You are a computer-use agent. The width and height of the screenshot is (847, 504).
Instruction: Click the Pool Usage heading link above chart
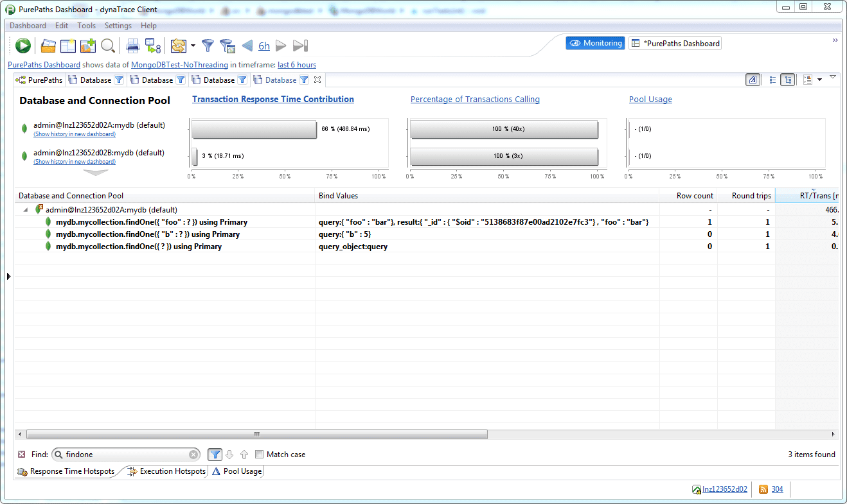point(650,99)
